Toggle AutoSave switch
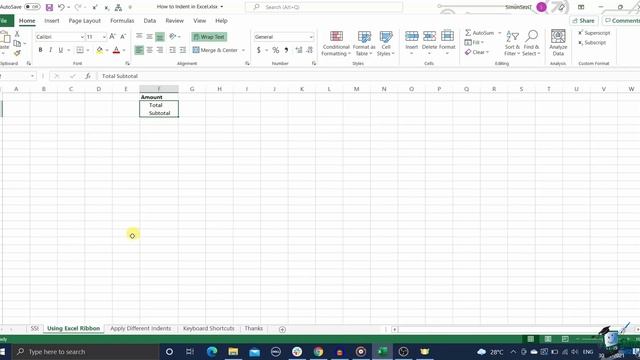This screenshot has height=360, width=640. (x=32, y=7)
